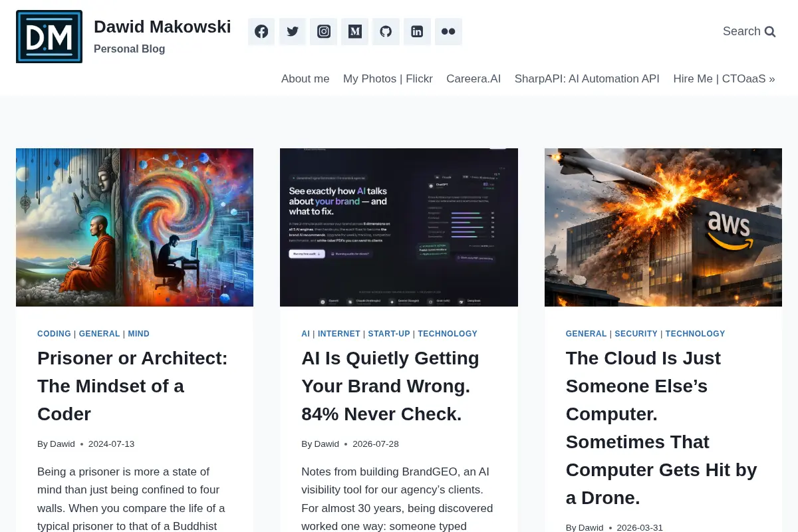Open the BrandGEO screenshot article thumbnail

(399, 227)
